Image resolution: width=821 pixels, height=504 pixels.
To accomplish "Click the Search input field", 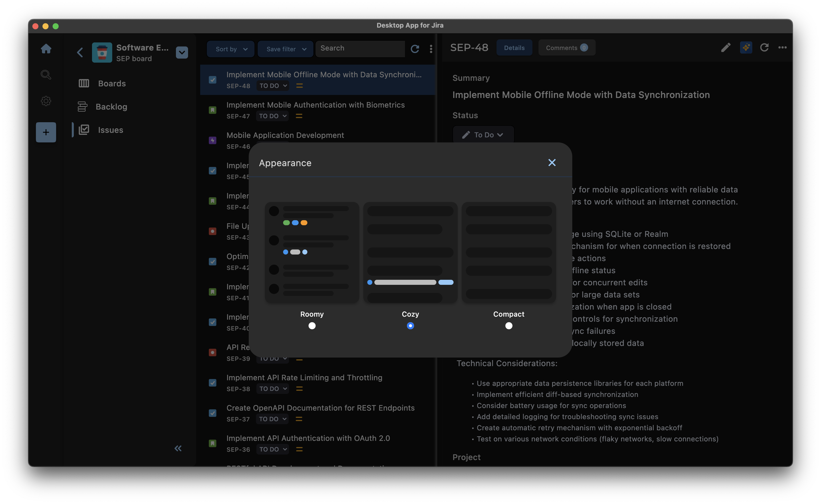I will click(x=360, y=48).
